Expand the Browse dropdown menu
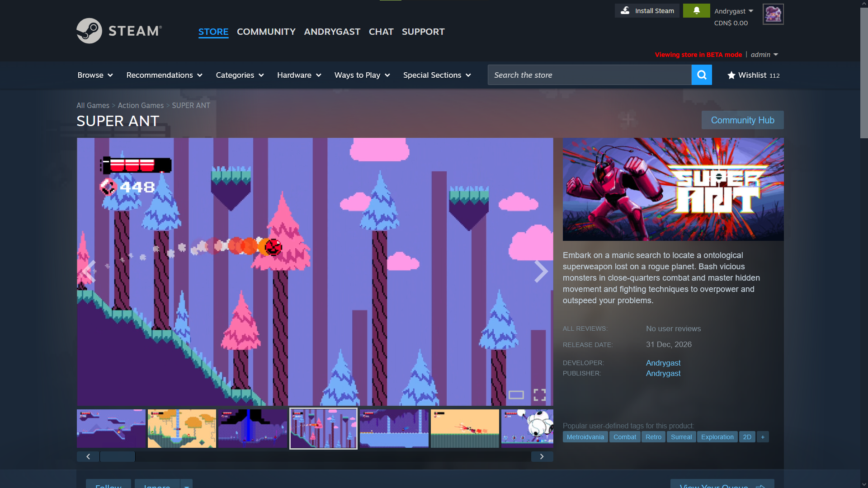 click(x=95, y=75)
